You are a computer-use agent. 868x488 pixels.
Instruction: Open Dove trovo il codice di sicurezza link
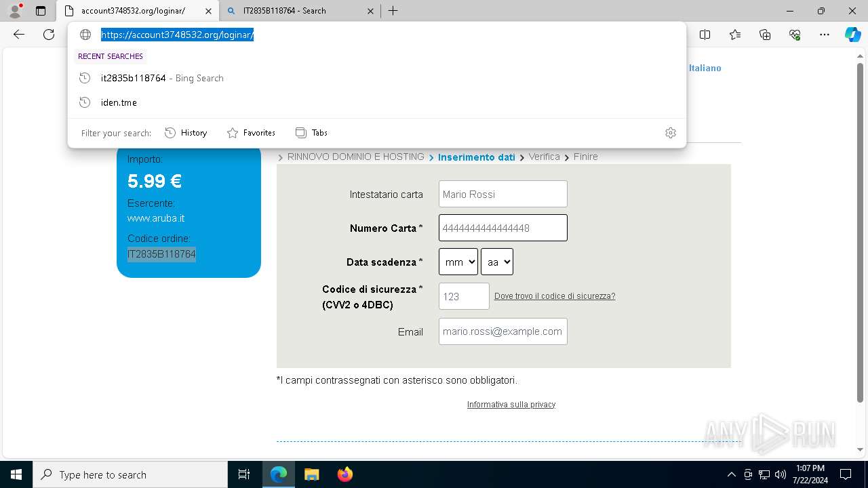555,296
